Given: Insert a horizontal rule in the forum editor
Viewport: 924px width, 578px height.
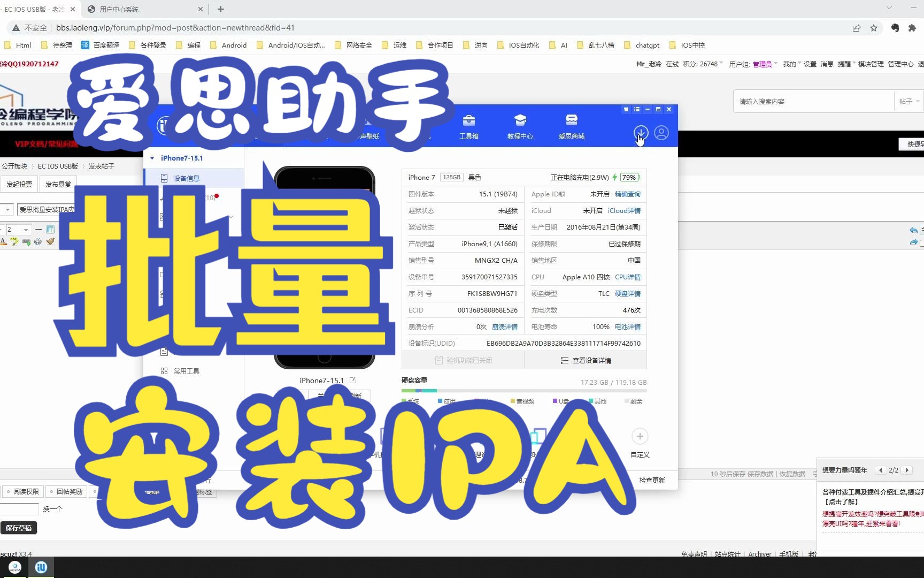Looking at the screenshot, I should tap(38, 230).
